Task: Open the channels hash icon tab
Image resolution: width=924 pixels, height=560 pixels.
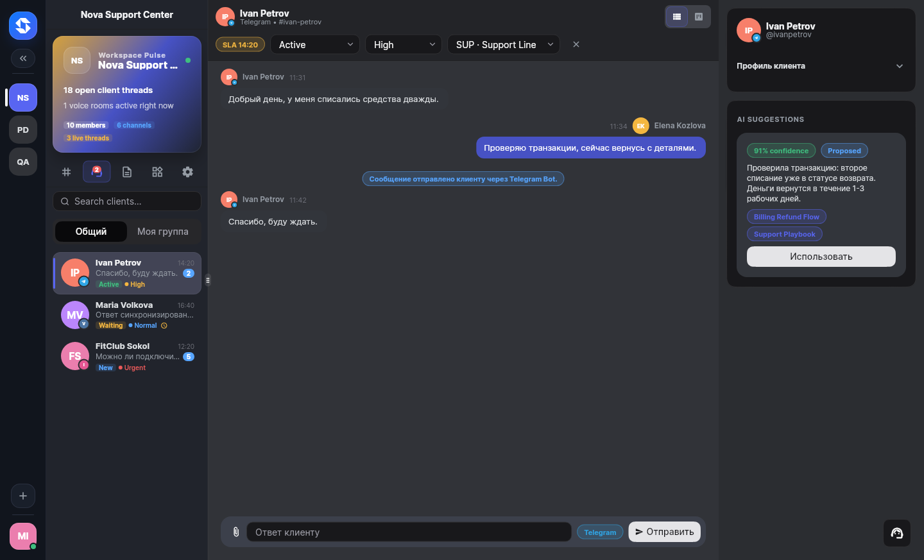Action: [66, 172]
